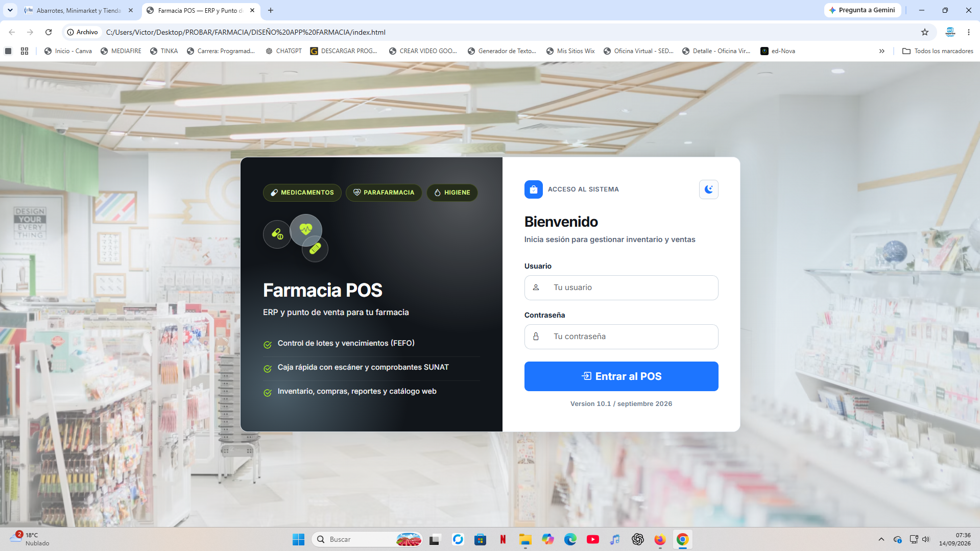Open the Mis Sitios Wix bookmark
This screenshot has height=551, width=980.
coord(570,51)
